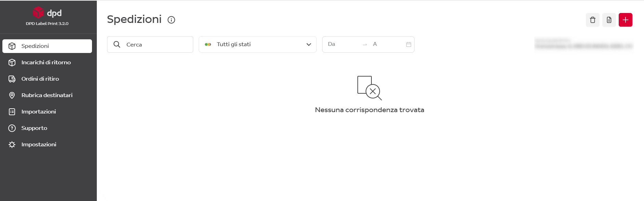The width and height of the screenshot is (644, 201).
Task: Click the trash delete button
Action: pos(593,20)
